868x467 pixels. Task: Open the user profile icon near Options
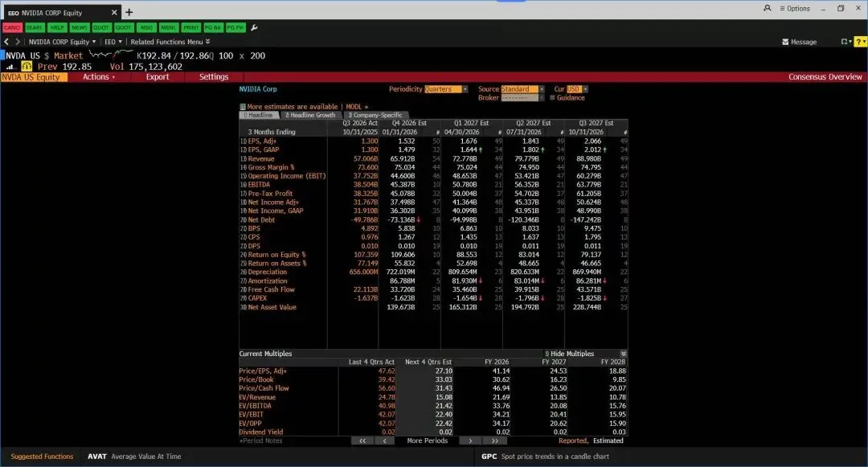pyautogui.click(x=768, y=8)
